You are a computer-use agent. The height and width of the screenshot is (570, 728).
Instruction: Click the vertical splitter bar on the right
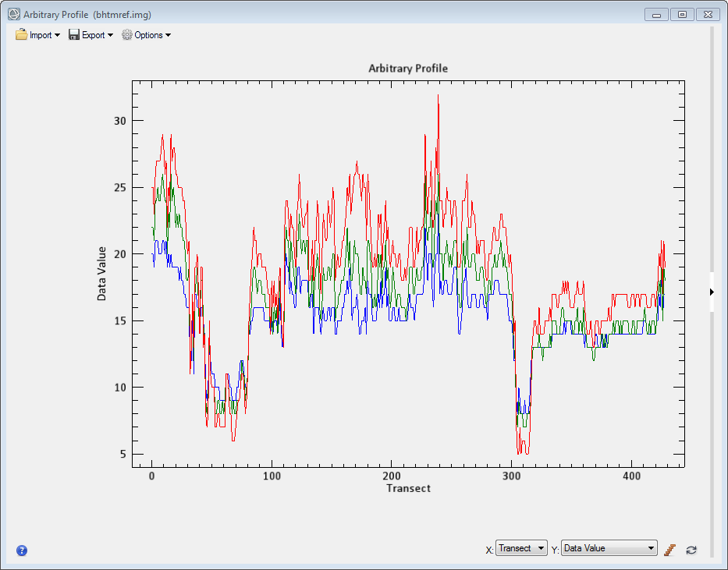(712, 156)
